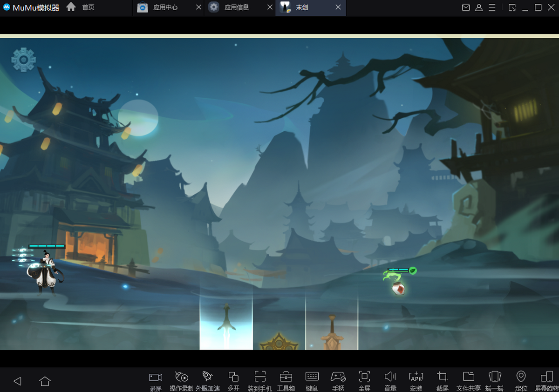Tap the golden emblem between the swords
559x392 pixels.
click(x=279, y=342)
